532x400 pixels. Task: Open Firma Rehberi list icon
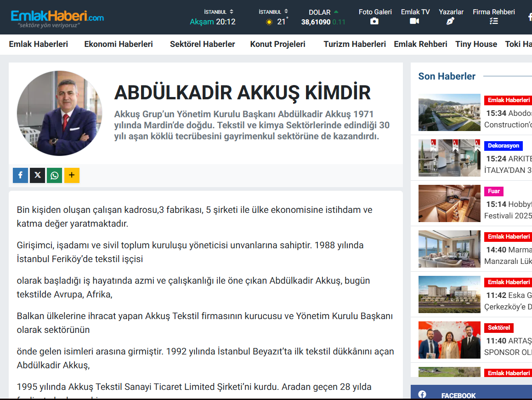tap(493, 21)
